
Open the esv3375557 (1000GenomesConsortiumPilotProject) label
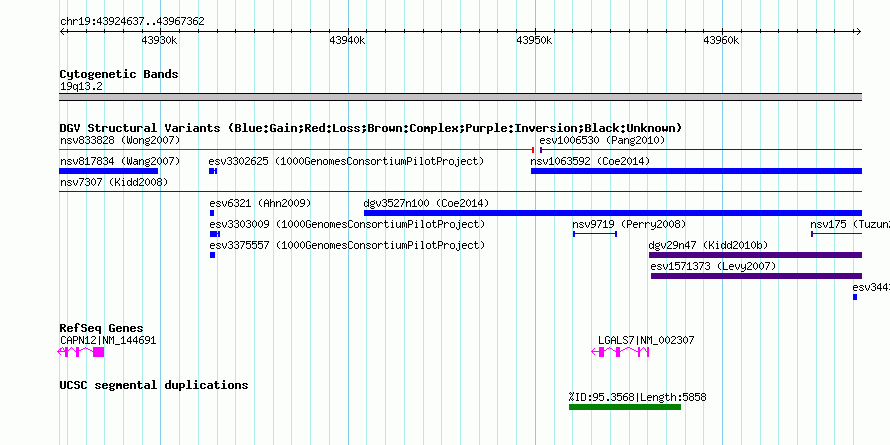pos(347,245)
